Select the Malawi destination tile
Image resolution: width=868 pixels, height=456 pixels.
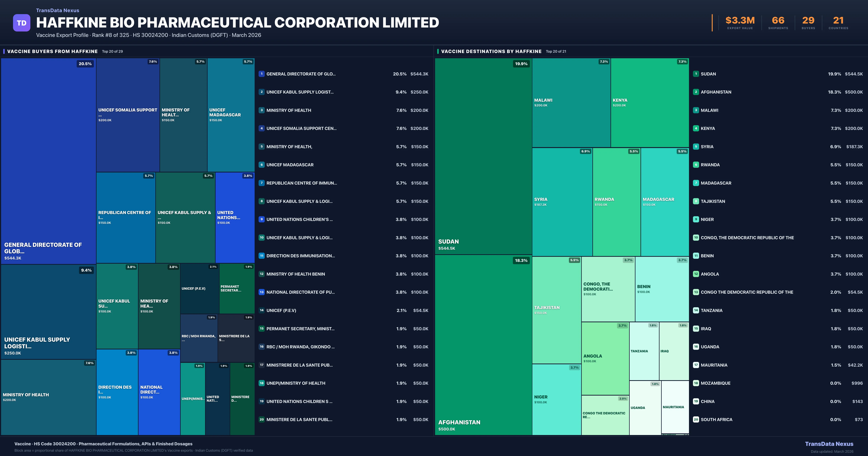[x=571, y=103]
